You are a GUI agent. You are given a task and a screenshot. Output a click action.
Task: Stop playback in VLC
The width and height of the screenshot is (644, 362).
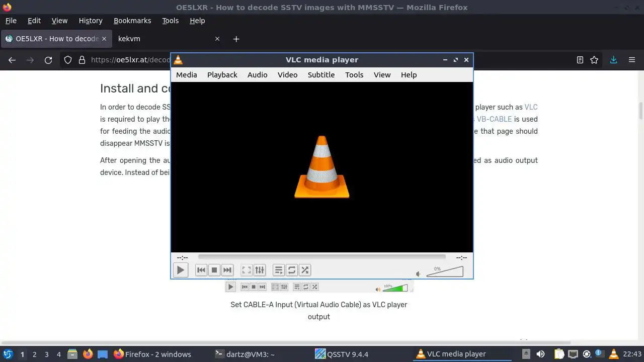(214, 270)
